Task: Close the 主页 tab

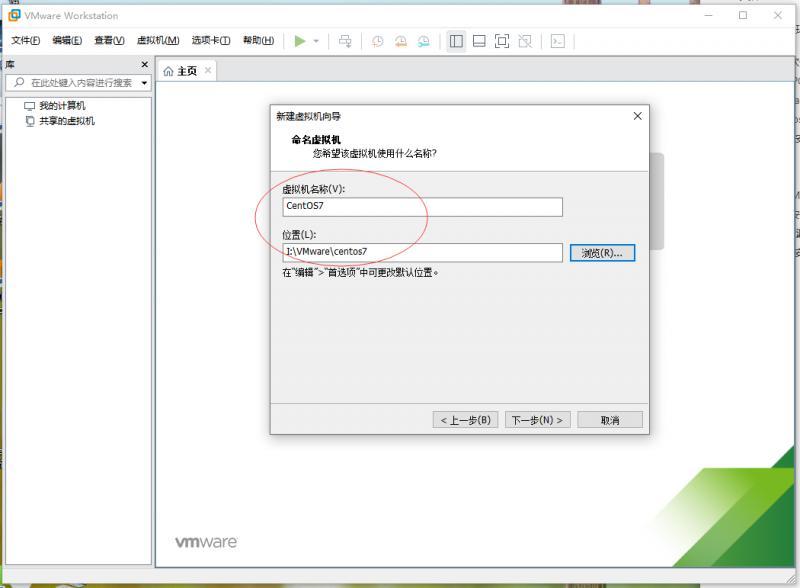Action: (208, 70)
